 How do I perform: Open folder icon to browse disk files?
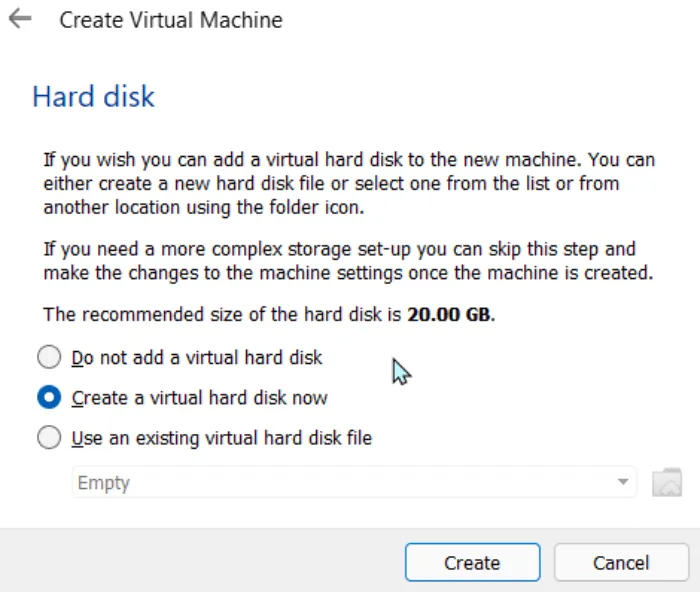pos(666,483)
